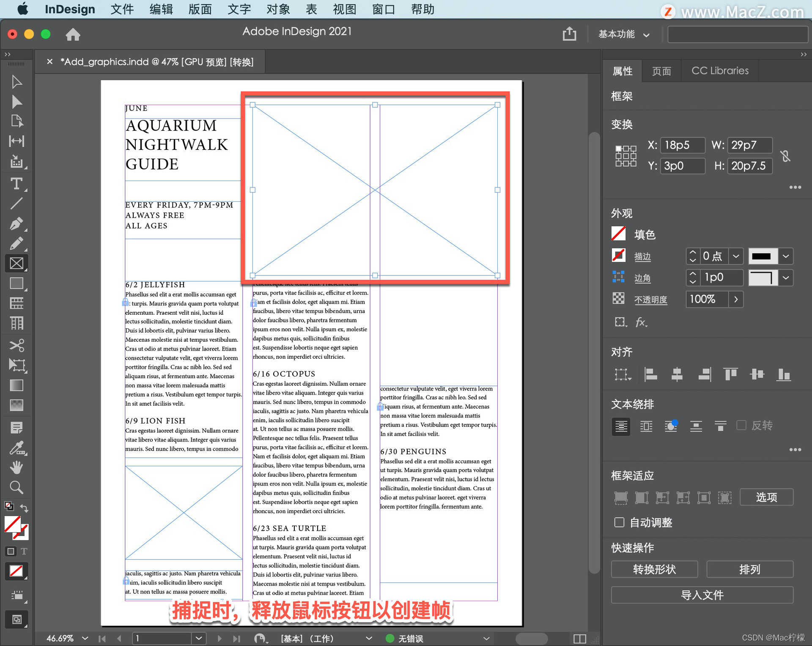Switch to the CC Libraries tab
This screenshot has width=812, height=646.
[720, 71]
